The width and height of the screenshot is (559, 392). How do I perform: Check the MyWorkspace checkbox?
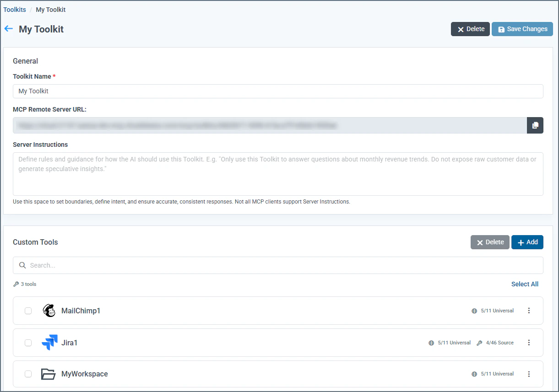click(x=28, y=374)
